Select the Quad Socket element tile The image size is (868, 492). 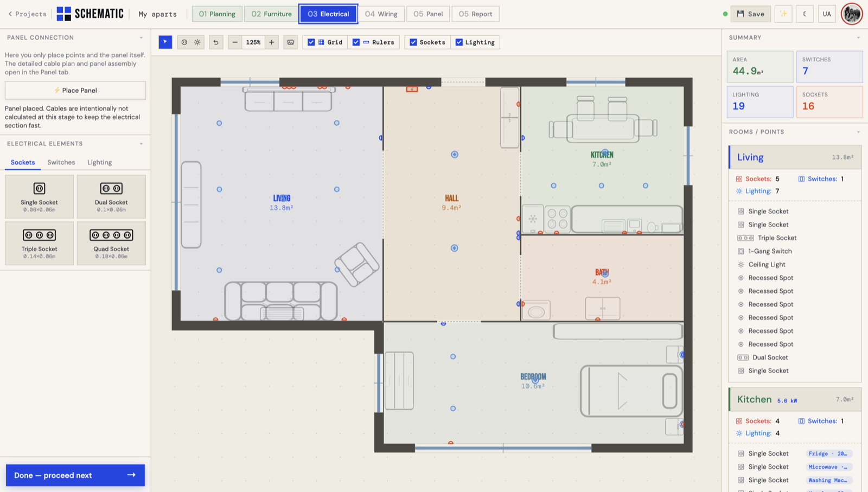[x=111, y=243]
